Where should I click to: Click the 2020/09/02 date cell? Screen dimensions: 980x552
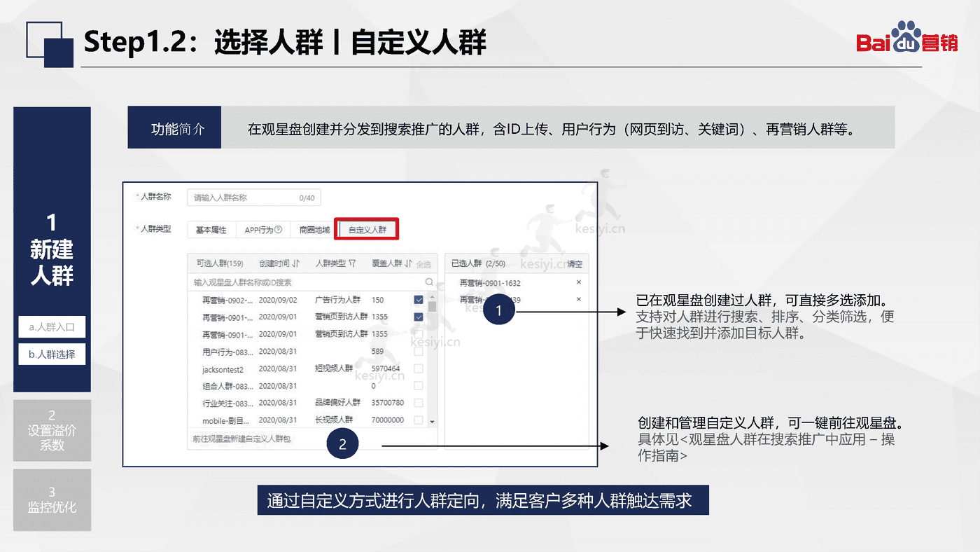278,300
